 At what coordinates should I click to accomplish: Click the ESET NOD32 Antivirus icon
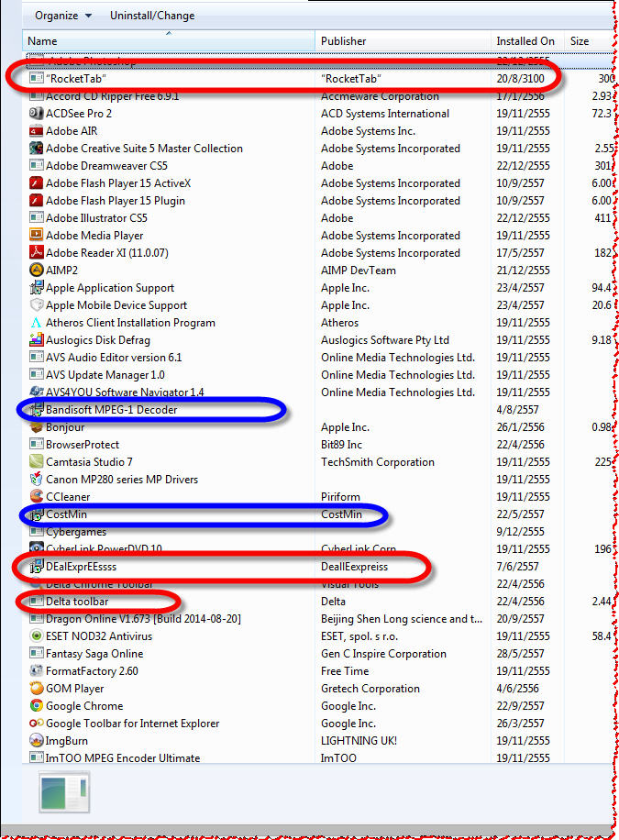[37, 636]
